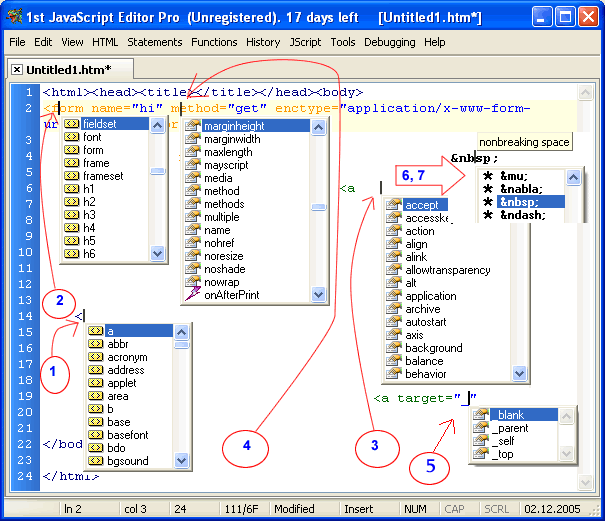Click the application icon in the title bar
The height and width of the screenshot is (521, 605).
[x=14, y=17]
